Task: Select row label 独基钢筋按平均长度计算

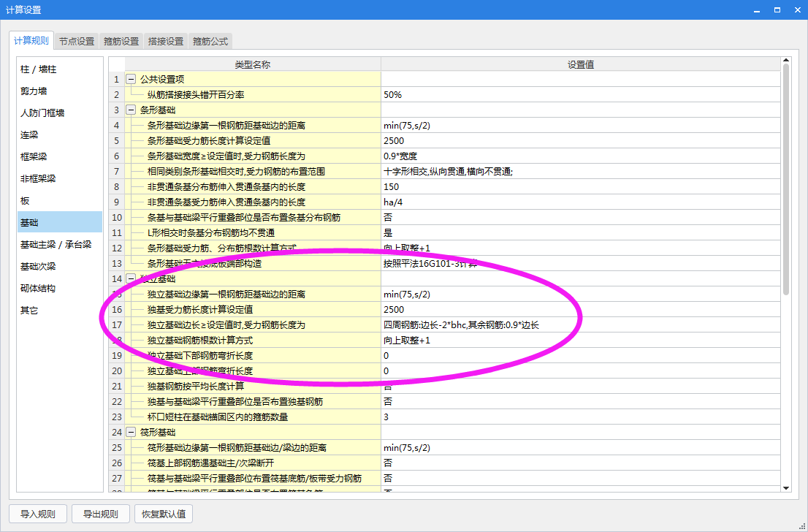Action: (196, 386)
